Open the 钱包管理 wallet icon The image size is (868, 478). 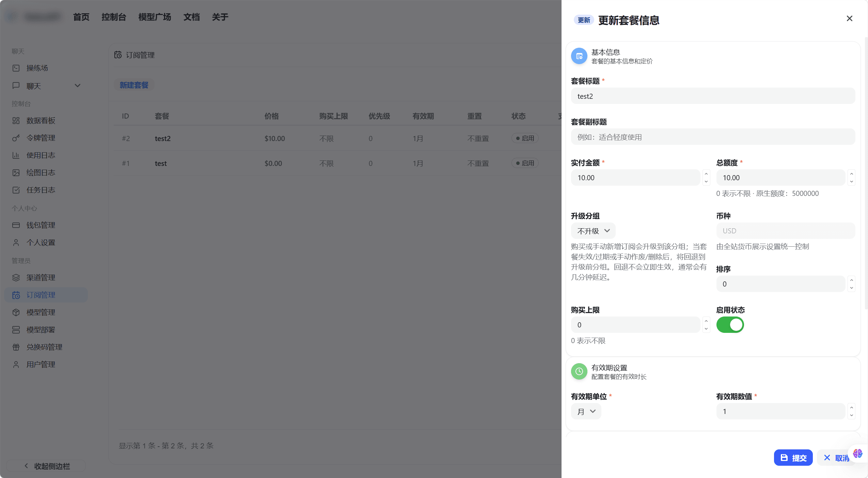point(16,225)
